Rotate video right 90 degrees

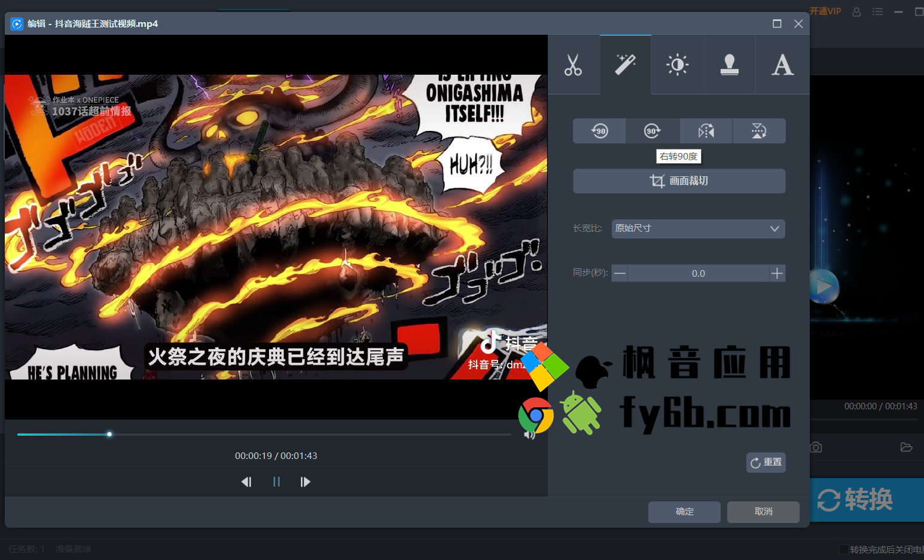pyautogui.click(x=652, y=131)
